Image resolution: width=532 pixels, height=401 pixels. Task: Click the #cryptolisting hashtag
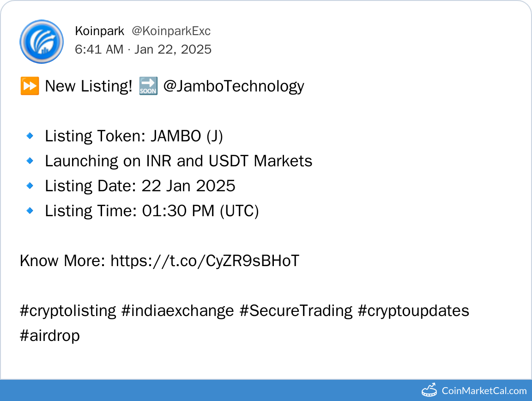(x=68, y=310)
